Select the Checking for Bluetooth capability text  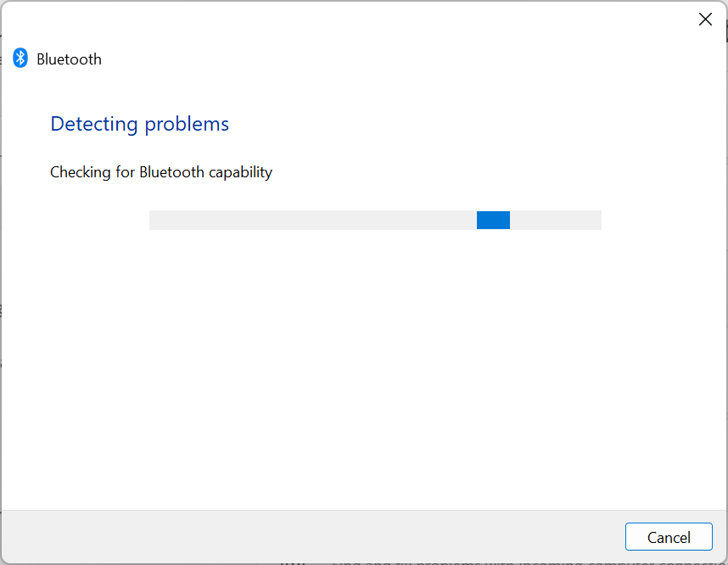tap(161, 171)
